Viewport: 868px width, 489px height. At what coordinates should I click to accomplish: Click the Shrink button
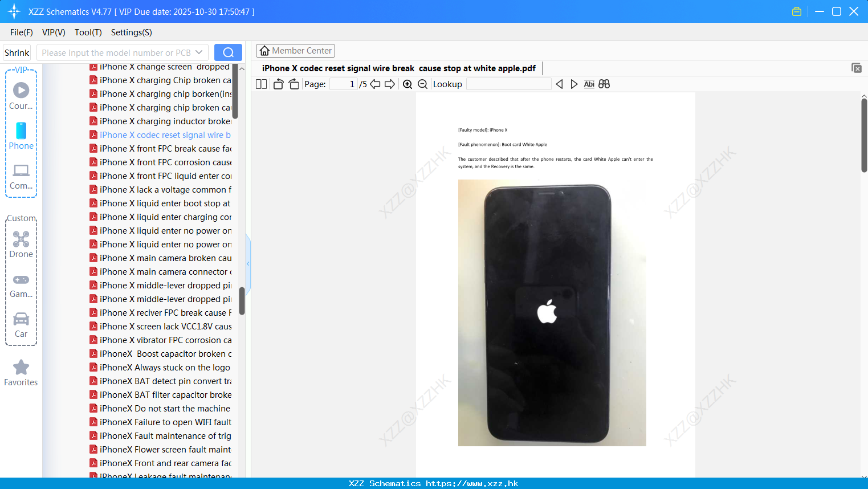17,52
